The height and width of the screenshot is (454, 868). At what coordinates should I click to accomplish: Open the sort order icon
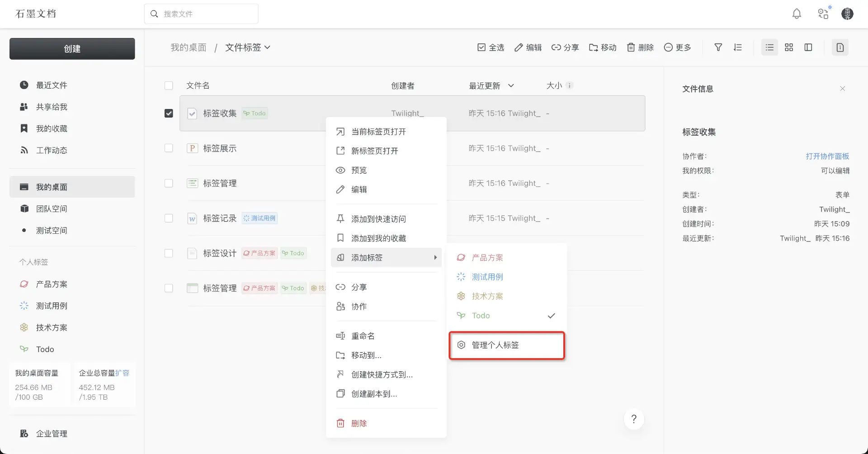click(738, 47)
